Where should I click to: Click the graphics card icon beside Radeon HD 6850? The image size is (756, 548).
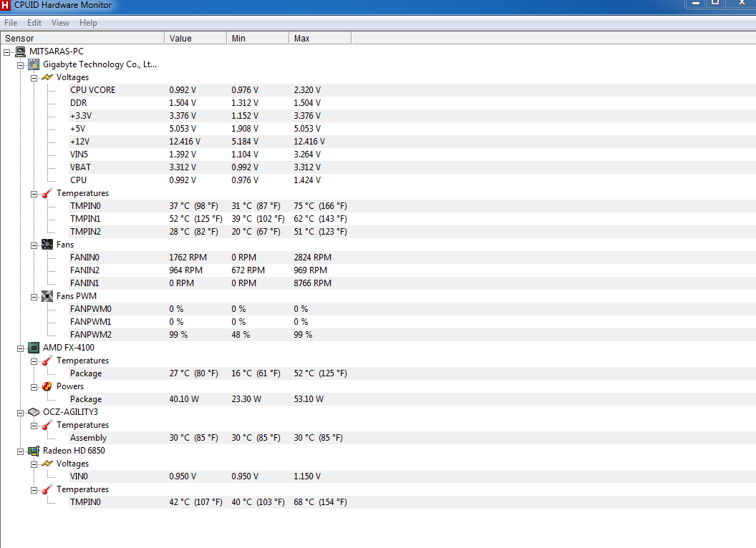[34, 451]
